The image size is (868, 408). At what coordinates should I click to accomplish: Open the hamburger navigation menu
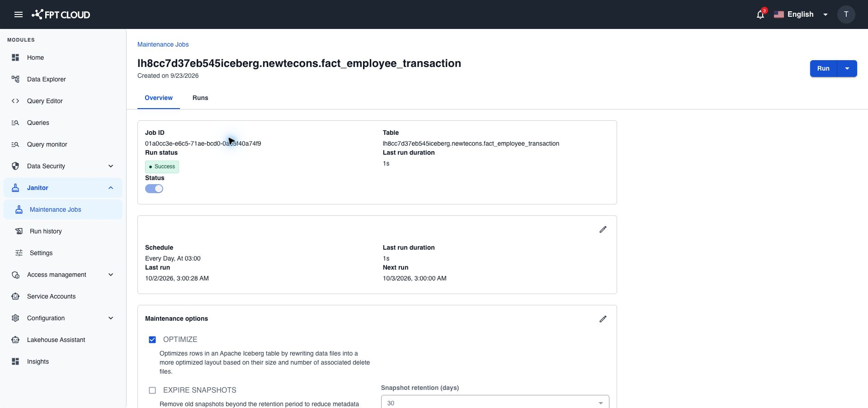[19, 14]
